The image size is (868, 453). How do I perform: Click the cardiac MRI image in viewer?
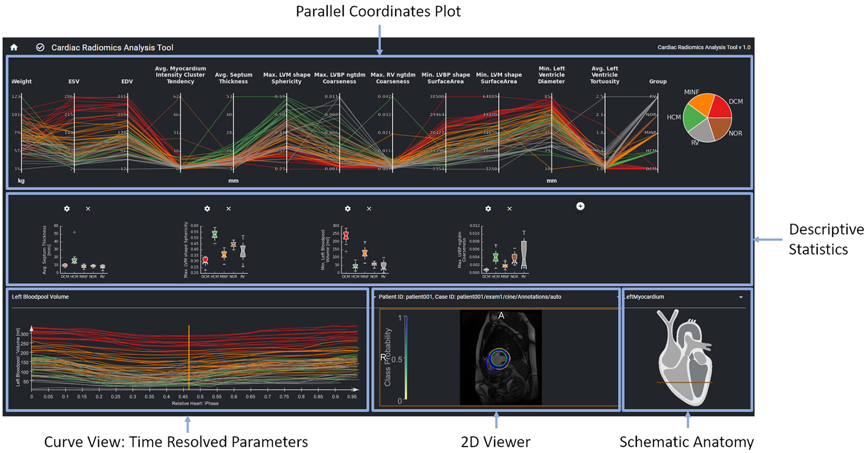[x=501, y=357]
